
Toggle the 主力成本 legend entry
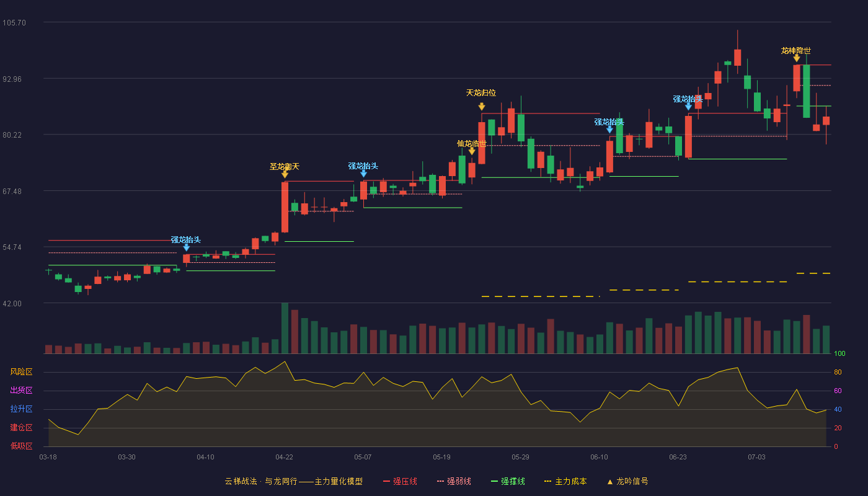565,481
